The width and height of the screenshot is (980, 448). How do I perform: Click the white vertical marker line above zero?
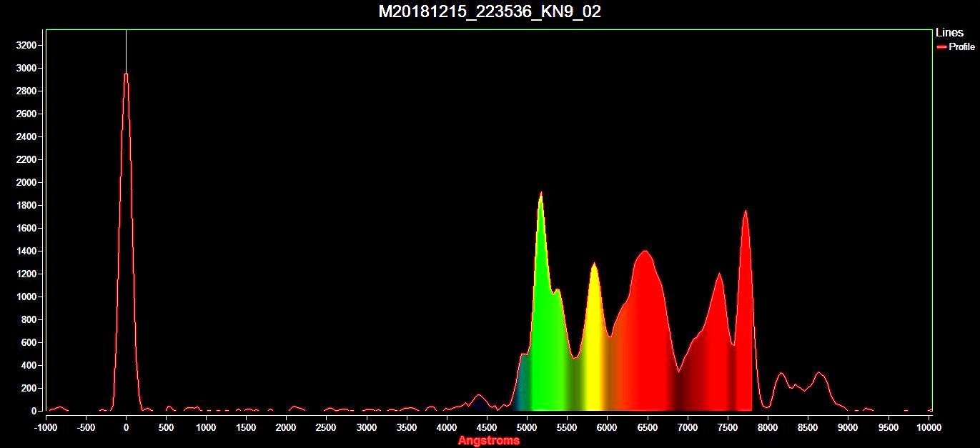(x=126, y=50)
